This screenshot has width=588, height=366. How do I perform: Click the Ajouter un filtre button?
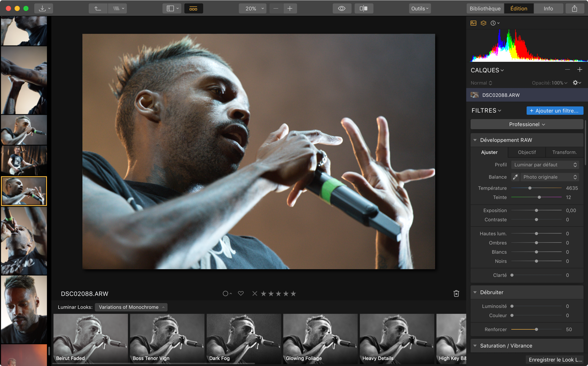click(555, 111)
